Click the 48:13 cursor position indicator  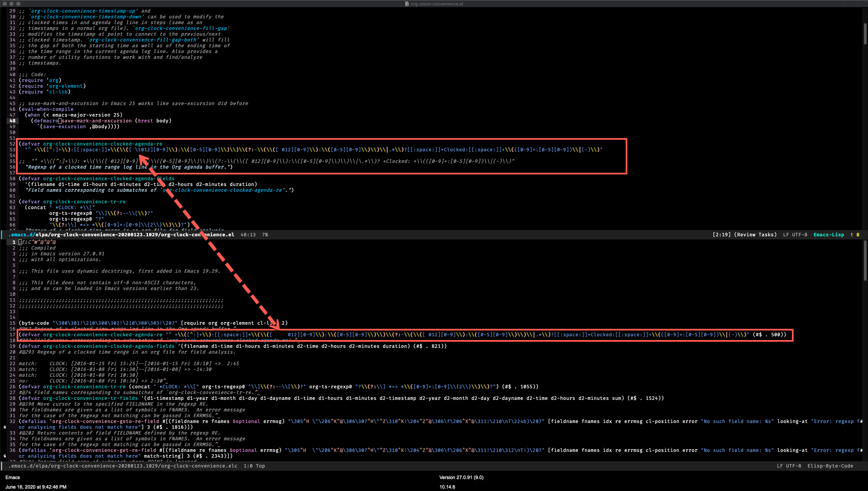[x=248, y=235]
